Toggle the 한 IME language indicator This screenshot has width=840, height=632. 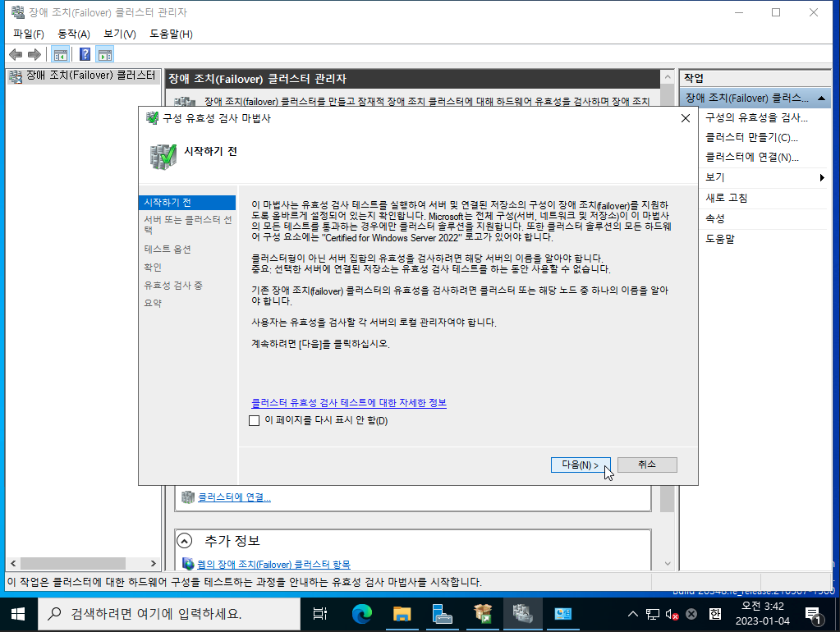[x=715, y=614]
